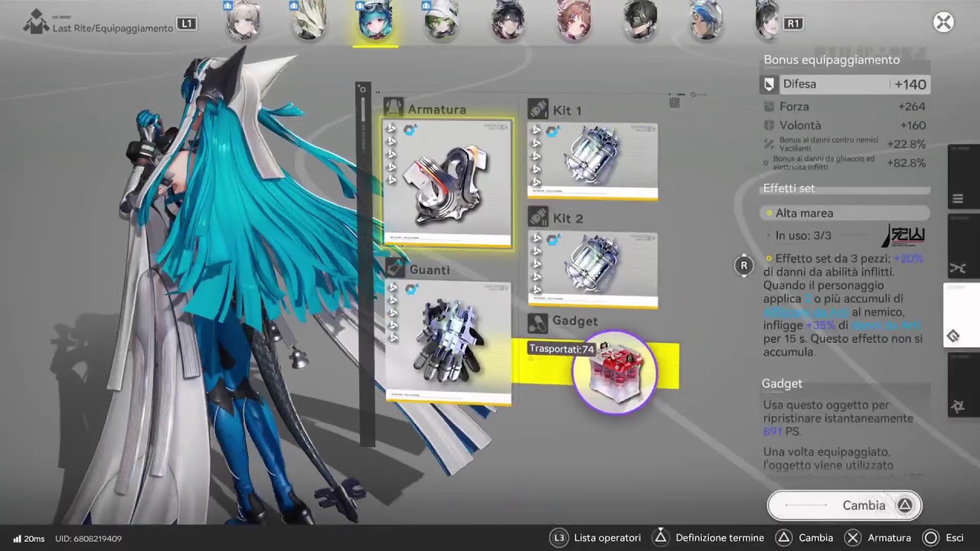Select the green-haired operator with white hat
The image size is (980, 551).
(442, 21)
